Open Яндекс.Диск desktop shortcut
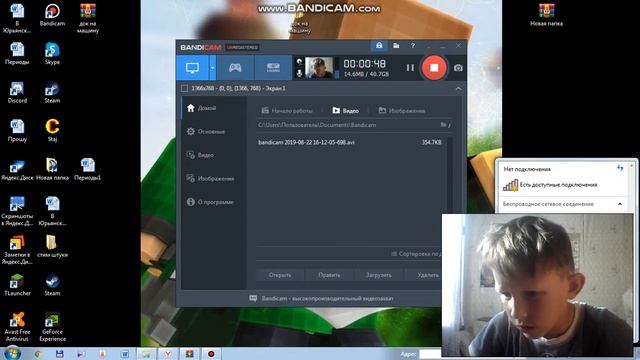 point(17,169)
